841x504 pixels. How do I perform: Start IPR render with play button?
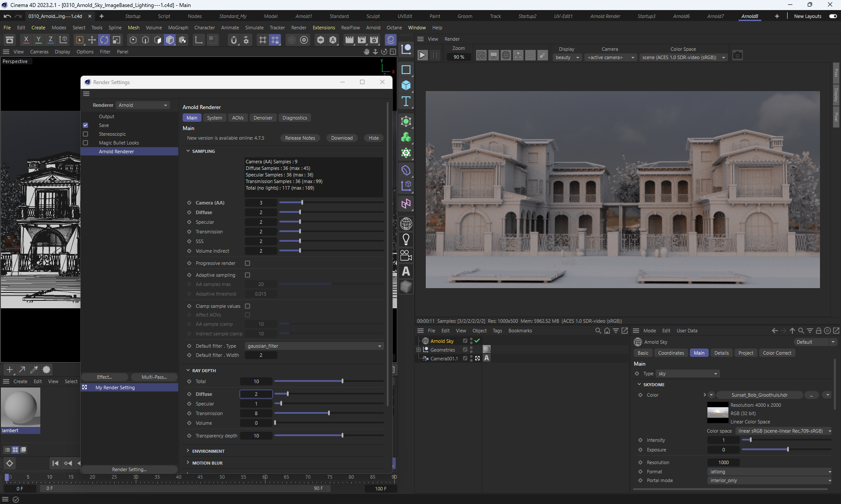coord(422,56)
